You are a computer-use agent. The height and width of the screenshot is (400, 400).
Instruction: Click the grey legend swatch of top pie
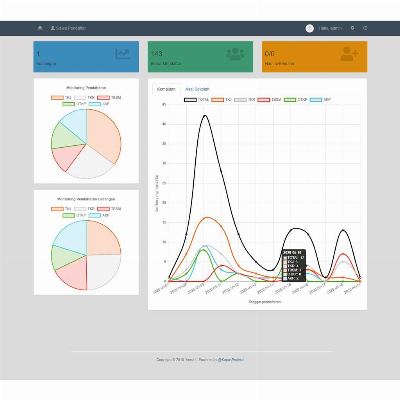click(80, 98)
